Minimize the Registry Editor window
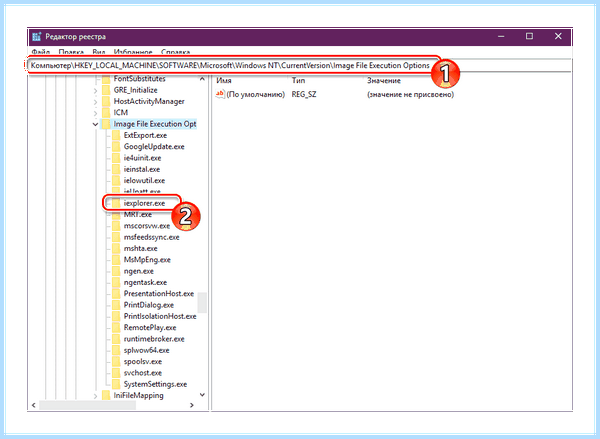600x439 pixels. tap(501, 36)
